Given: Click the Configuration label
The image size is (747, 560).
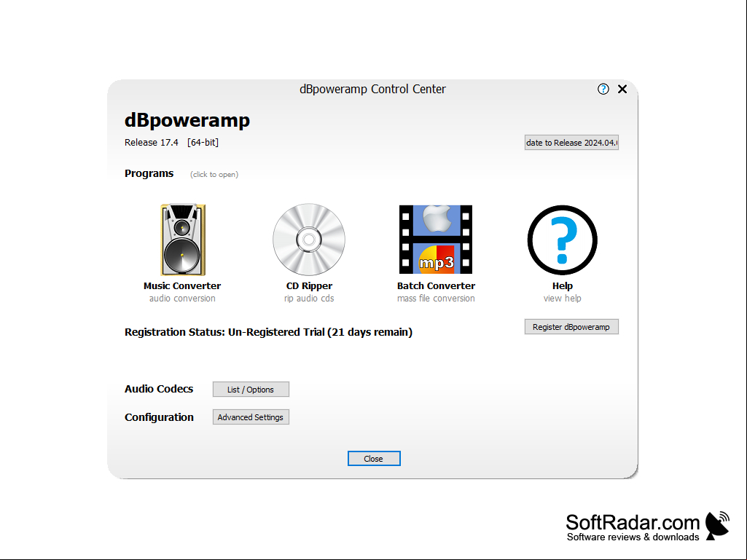Looking at the screenshot, I should (x=159, y=417).
